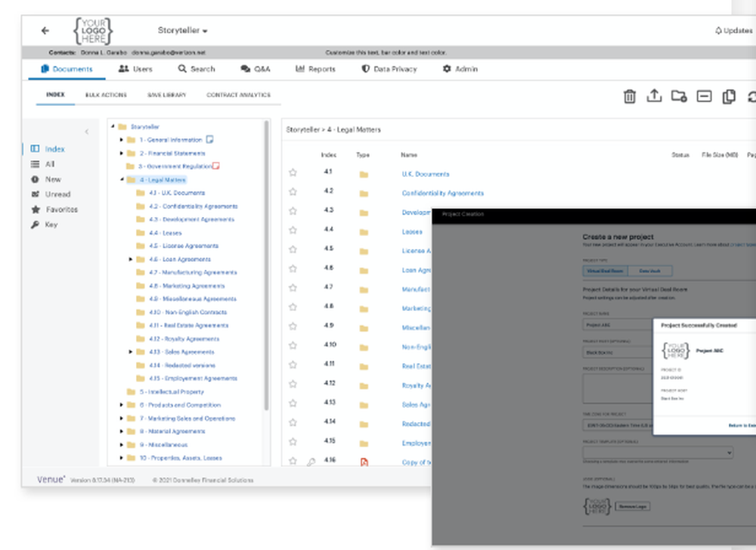Click the copy documents icon in toolbar

point(729,96)
